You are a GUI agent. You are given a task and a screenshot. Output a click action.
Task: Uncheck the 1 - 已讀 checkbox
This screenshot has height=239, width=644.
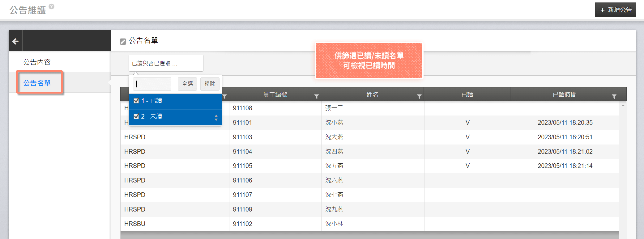point(136,101)
